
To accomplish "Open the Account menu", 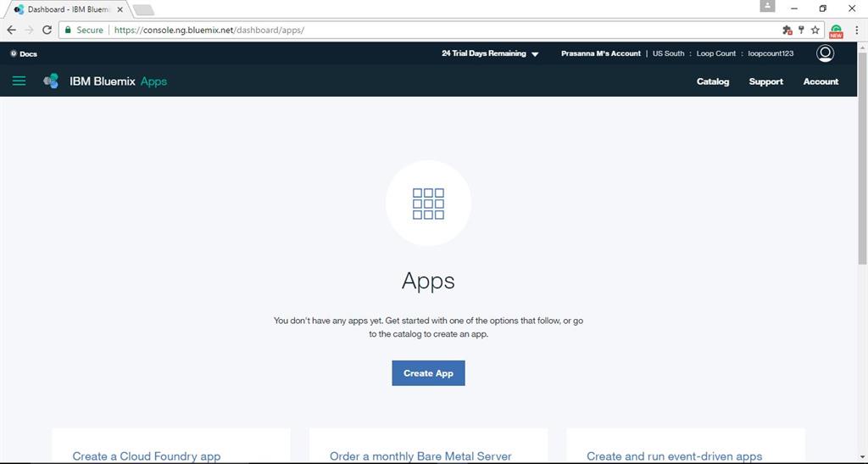I will coord(821,81).
